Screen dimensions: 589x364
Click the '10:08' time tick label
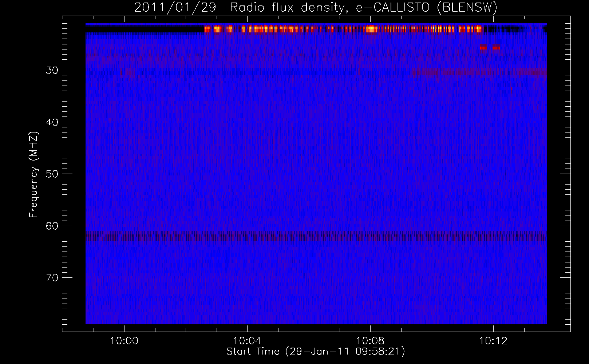tap(370, 341)
